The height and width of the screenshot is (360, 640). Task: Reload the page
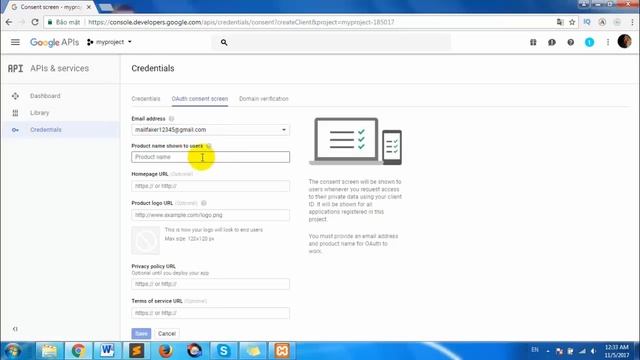pyautogui.click(x=35, y=22)
